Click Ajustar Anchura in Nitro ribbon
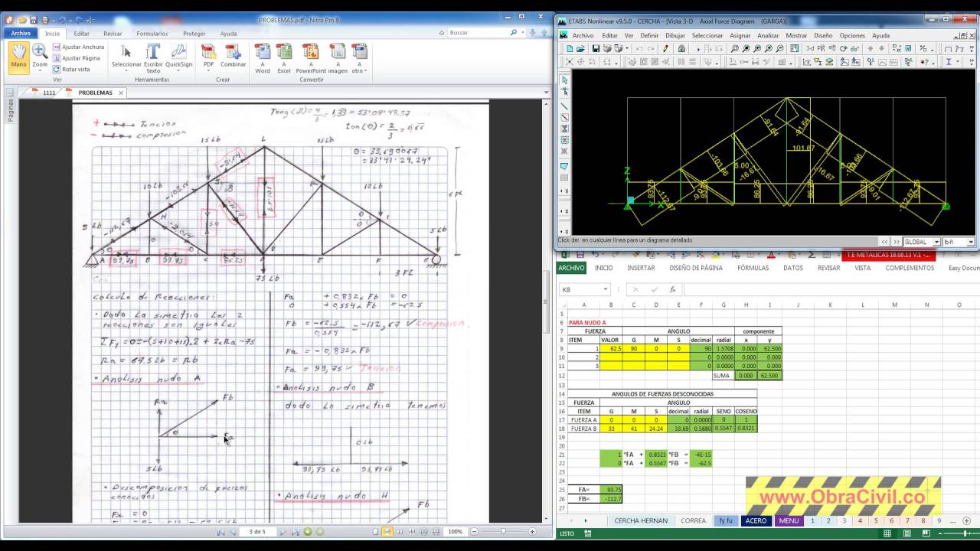The width and height of the screenshot is (980, 551). [x=77, y=47]
